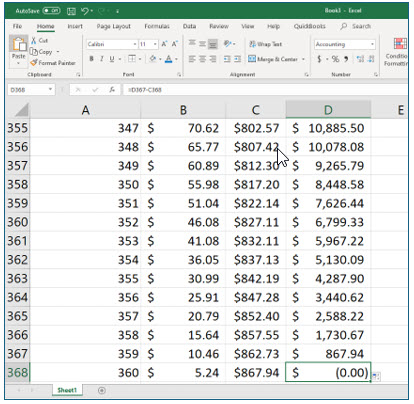Click the Increase Decimal icon
This screenshot has height=404, width=414.
[x=360, y=59]
